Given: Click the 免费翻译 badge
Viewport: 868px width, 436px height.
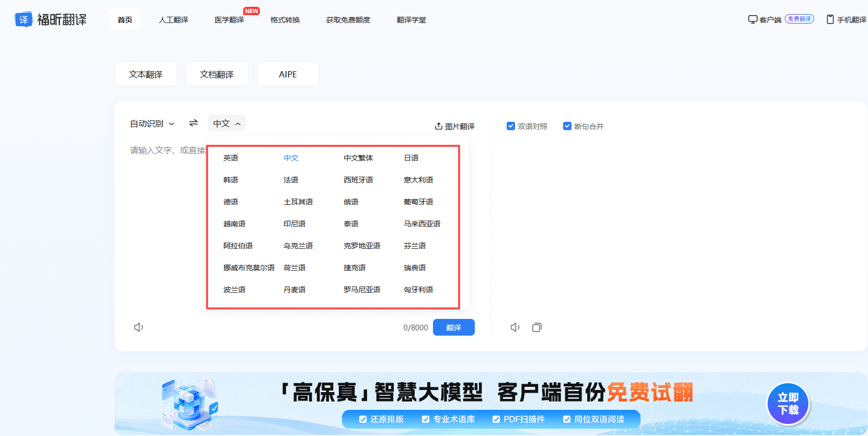Looking at the screenshot, I should [800, 19].
